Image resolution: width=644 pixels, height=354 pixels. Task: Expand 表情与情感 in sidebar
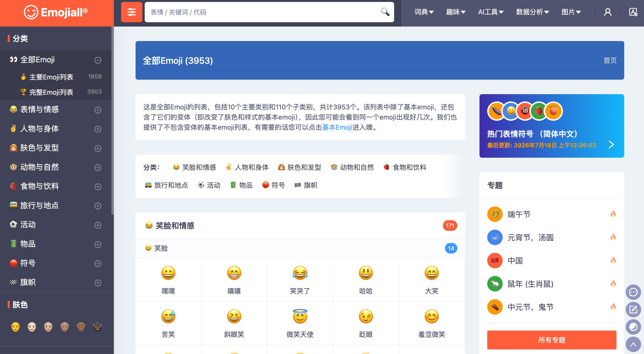click(98, 110)
